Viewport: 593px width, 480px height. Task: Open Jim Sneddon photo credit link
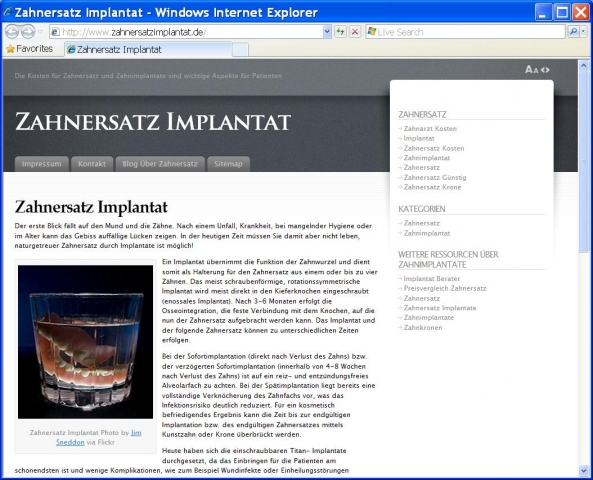[136, 433]
